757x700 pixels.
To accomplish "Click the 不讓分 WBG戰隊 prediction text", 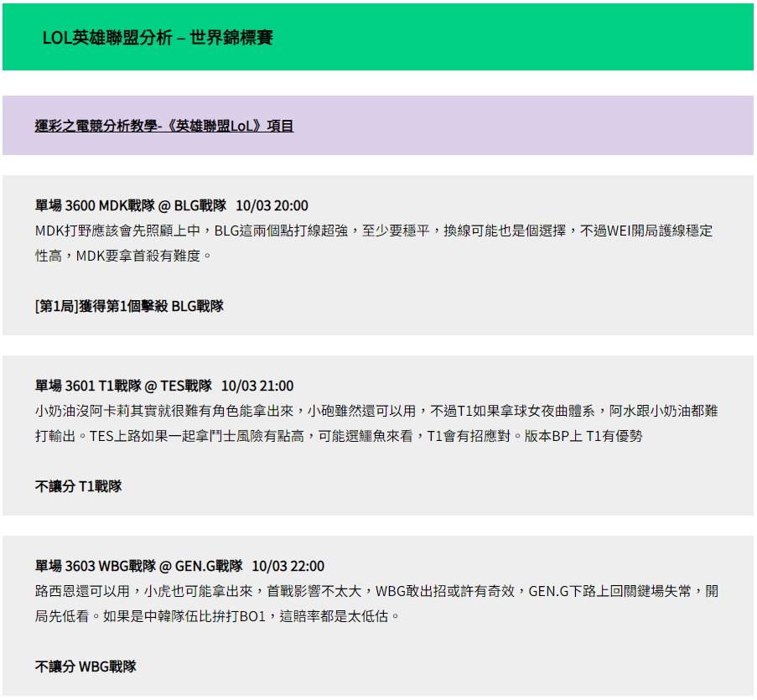I will 86,666.
